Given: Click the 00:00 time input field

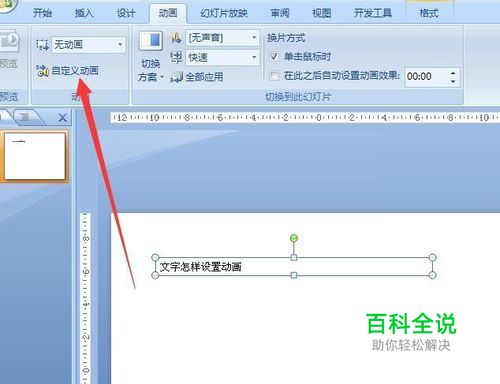Looking at the screenshot, I should coord(427,77).
